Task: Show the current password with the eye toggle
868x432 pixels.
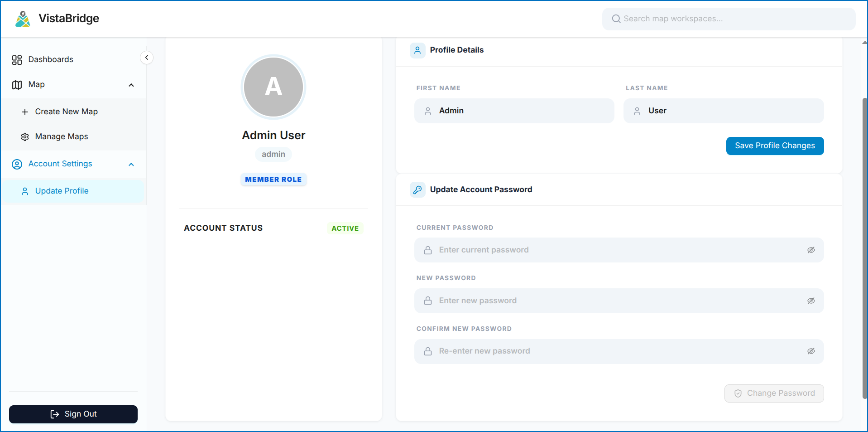Action: (811, 250)
